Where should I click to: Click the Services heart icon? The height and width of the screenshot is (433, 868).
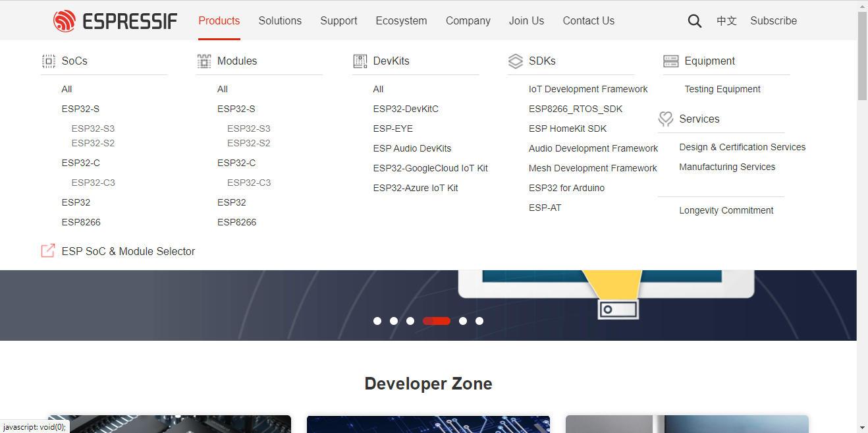[666, 119]
